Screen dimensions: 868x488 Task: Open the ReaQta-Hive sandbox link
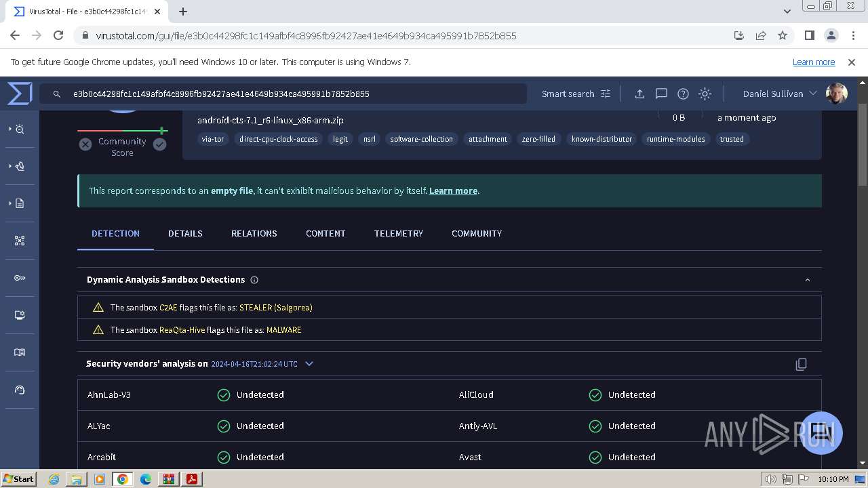coord(182,330)
